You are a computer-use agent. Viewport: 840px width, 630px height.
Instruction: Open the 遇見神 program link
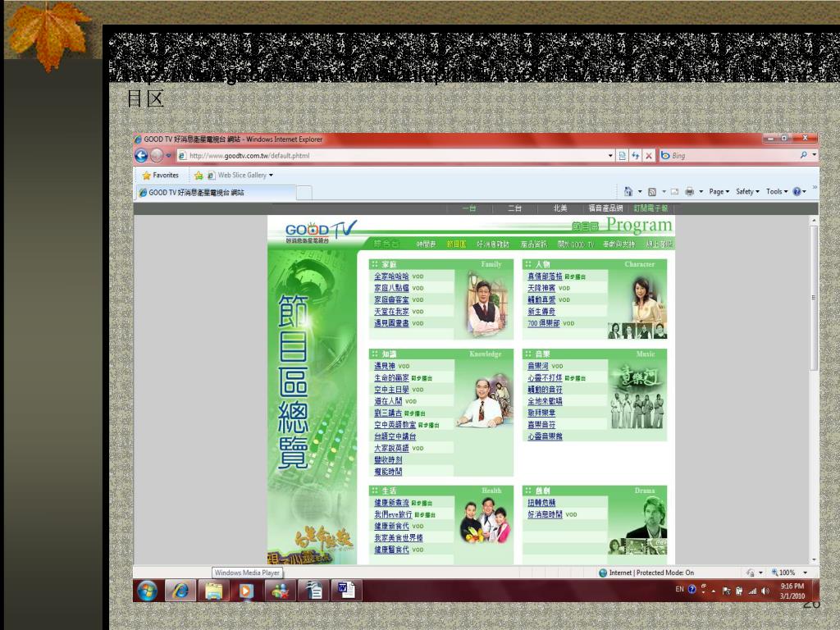(384, 367)
